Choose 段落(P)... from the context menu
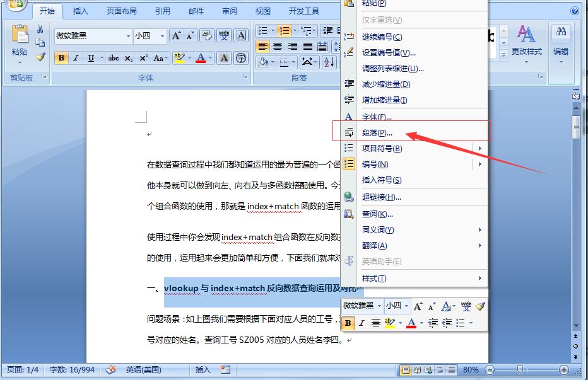The height and width of the screenshot is (380, 588). tap(415, 133)
